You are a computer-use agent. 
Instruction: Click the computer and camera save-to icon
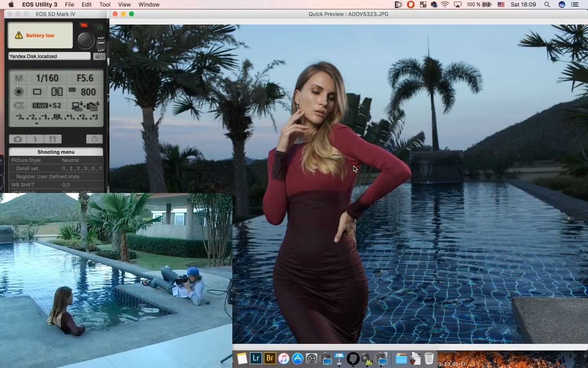pos(85,105)
